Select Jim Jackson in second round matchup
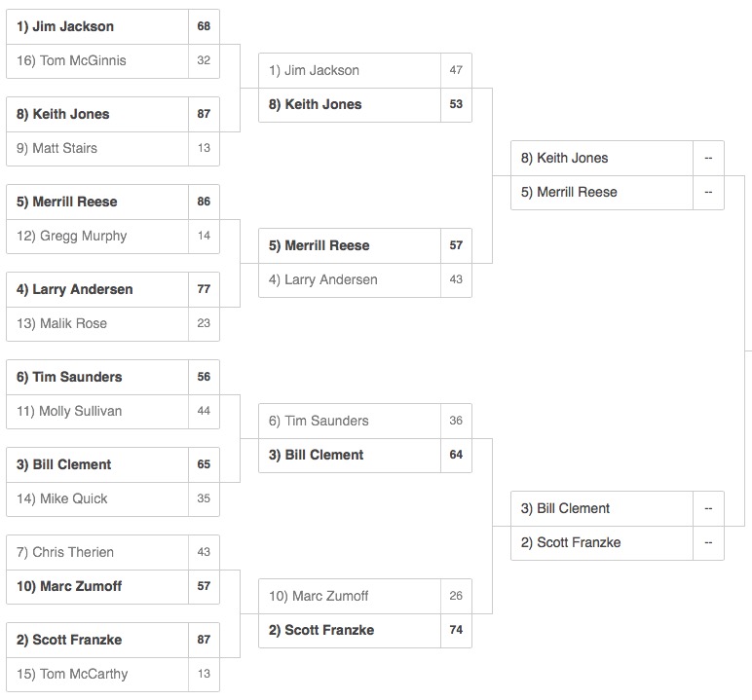 click(365, 70)
